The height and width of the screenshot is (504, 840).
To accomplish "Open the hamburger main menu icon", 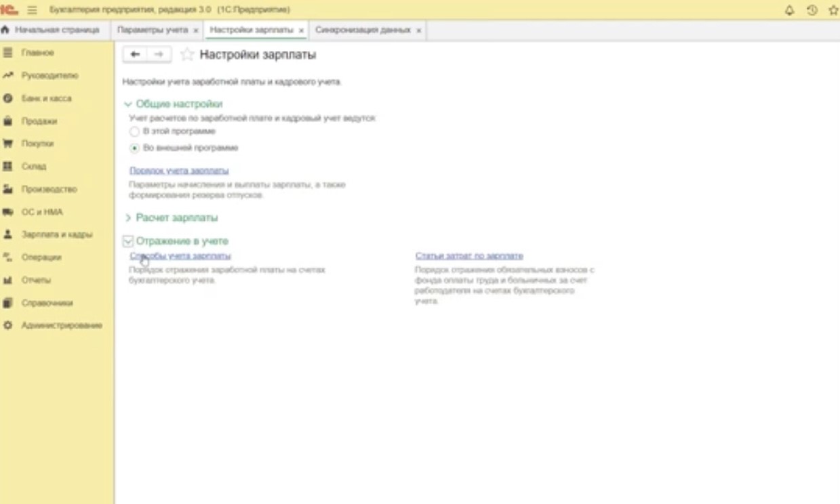I will (32, 10).
